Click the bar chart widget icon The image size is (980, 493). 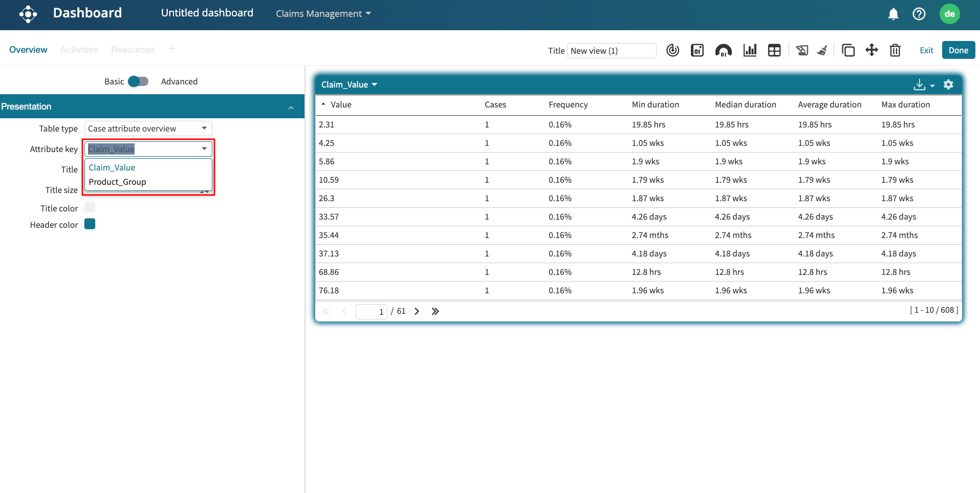(x=750, y=50)
